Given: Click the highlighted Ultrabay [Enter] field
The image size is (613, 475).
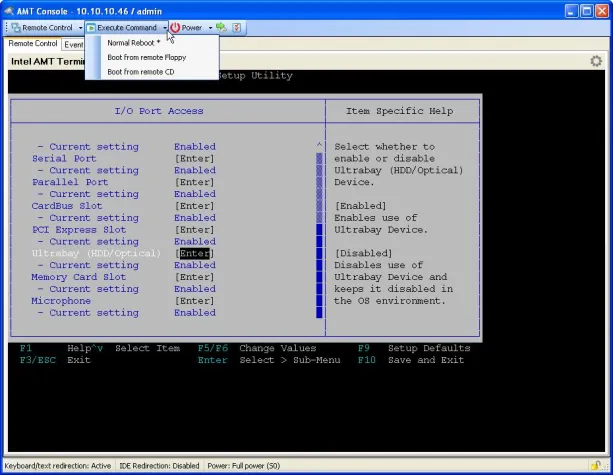Looking at the screenshot, I should 195,254.
